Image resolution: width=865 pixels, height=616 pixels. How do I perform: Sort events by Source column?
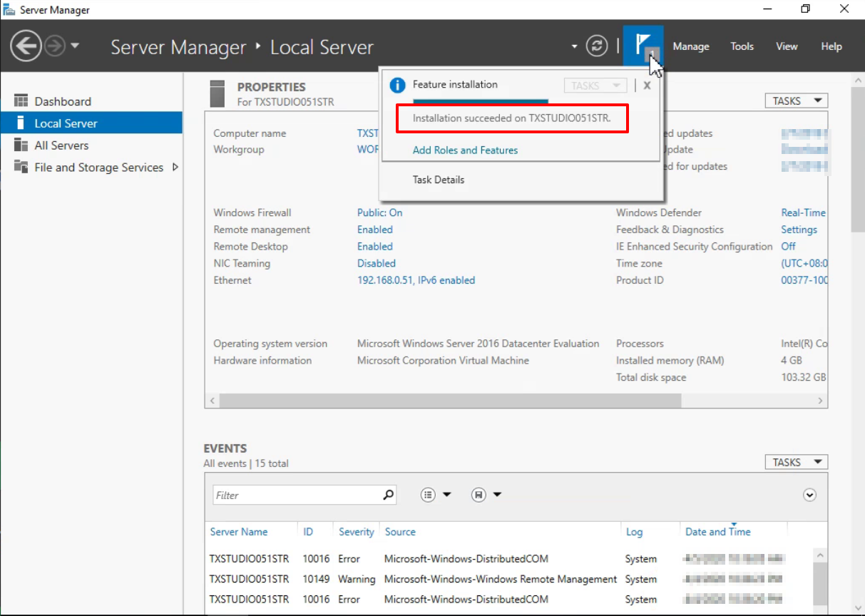(400, 532)
